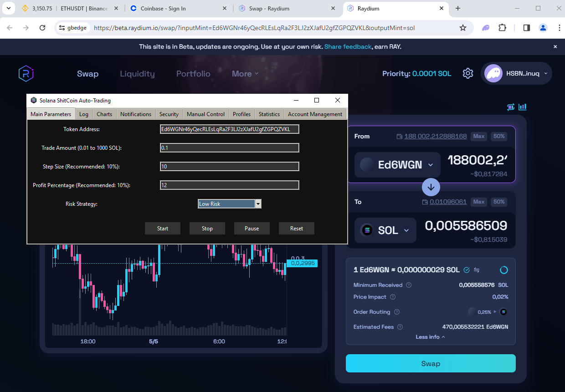Click the Step Size input field

click(230, 167)
